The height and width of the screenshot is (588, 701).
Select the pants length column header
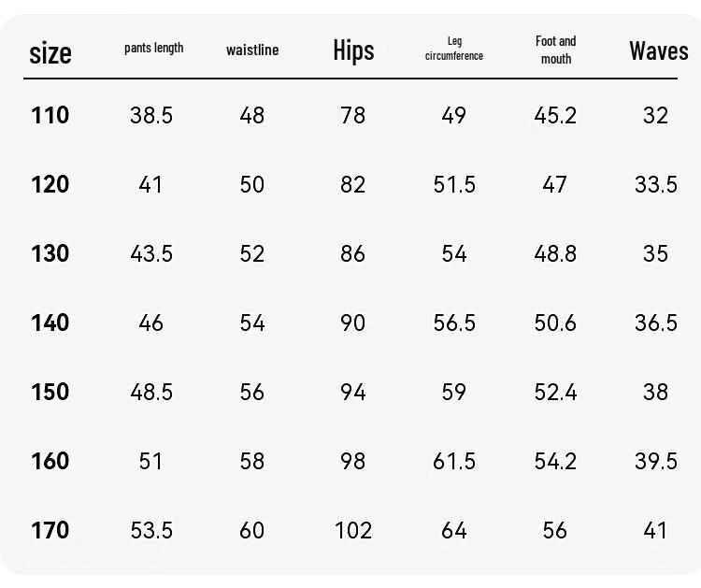(x=154, y=48)
